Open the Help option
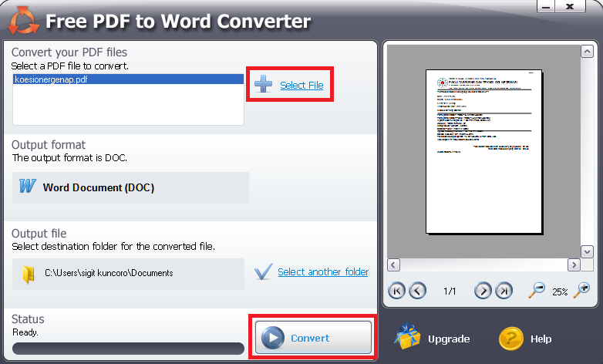 click(541, 339)
